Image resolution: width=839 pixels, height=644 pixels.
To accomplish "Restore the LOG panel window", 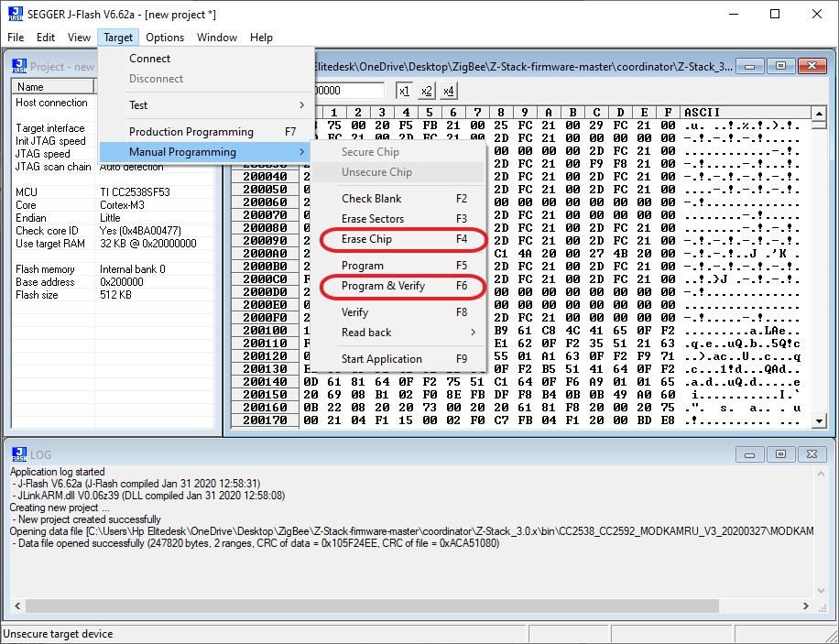I will tap(780, 454).
